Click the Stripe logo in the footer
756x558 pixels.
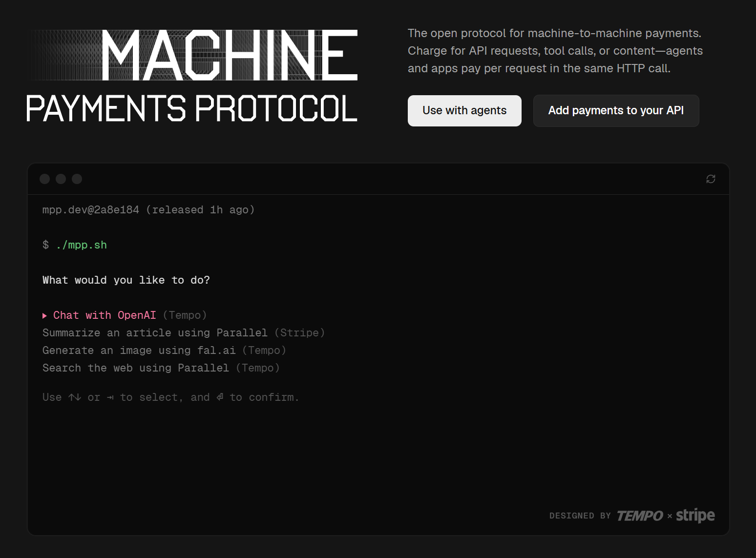(x=695, y=515)
